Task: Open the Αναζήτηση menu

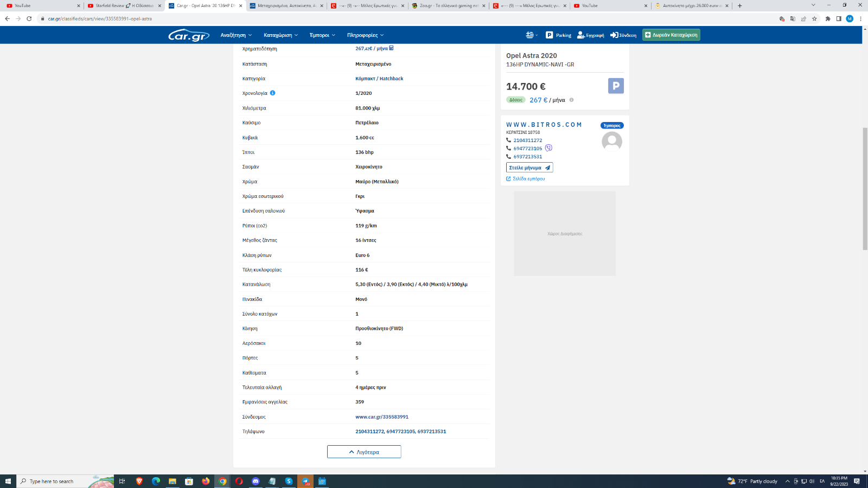Action: pos(236,35)
